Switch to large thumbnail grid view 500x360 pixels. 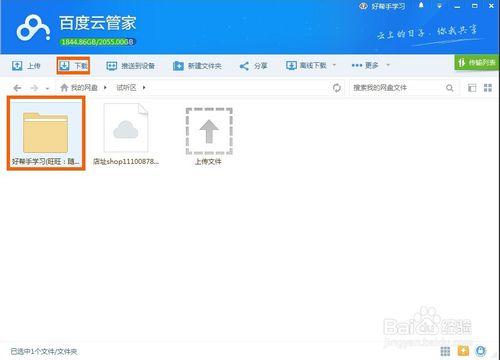(488, 88)
